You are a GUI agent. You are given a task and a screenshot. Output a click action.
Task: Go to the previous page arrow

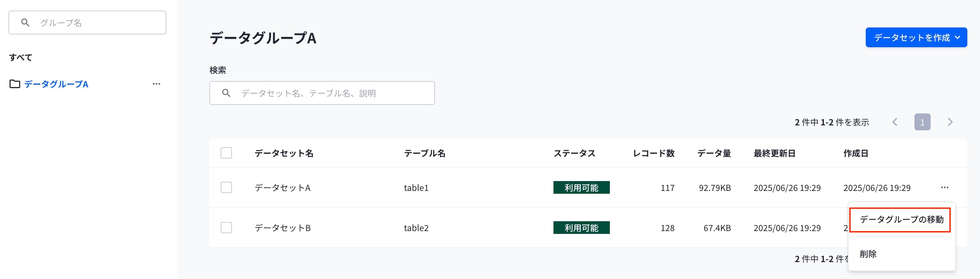coord(895,122)
